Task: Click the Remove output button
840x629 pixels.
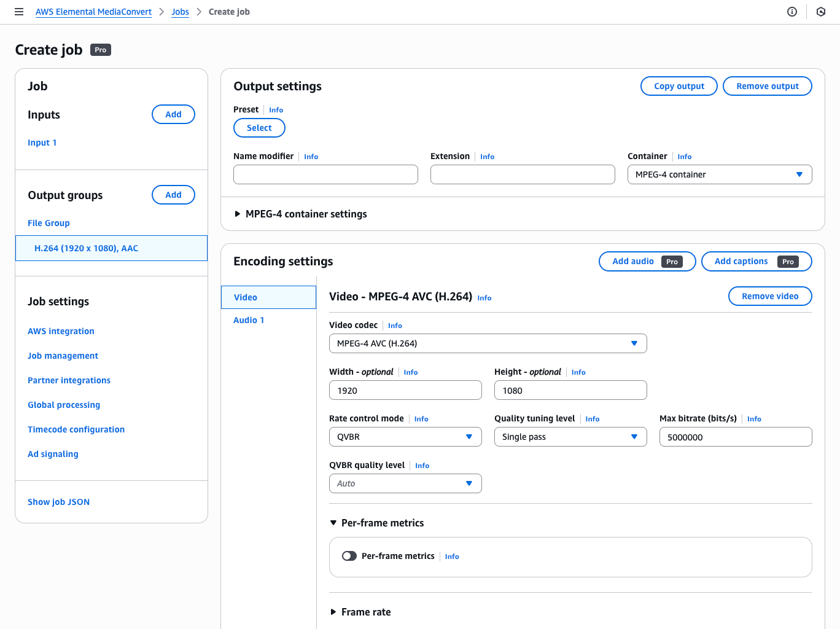Action: [768, 86]
